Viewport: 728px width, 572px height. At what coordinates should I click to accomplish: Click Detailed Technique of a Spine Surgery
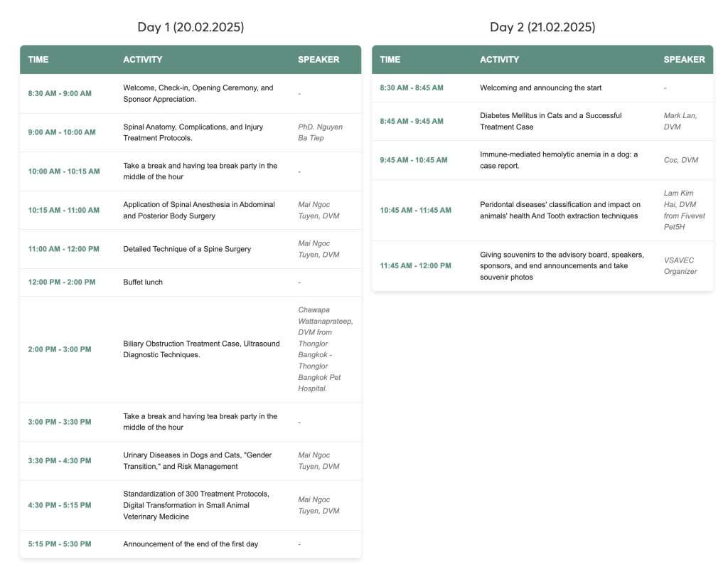coord(187,249)
